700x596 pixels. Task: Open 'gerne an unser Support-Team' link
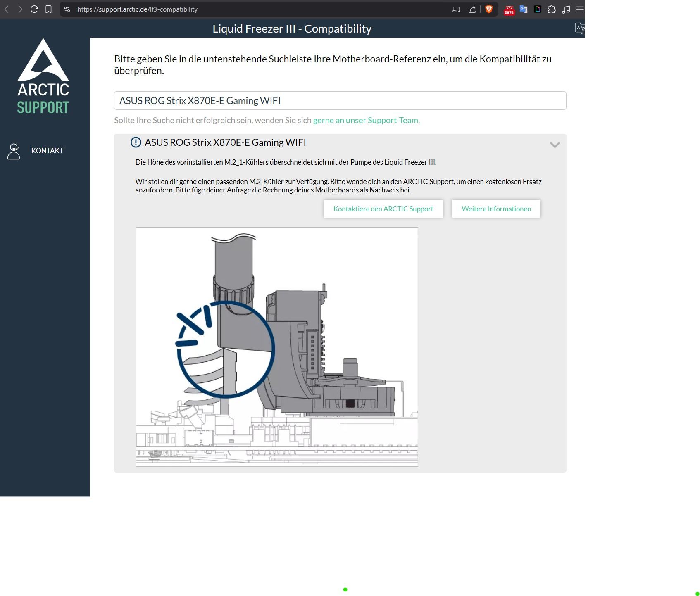366,120
